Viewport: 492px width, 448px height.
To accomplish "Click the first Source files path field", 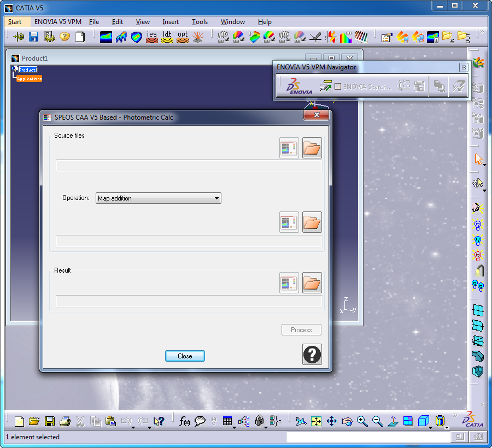I will click(x=189, y=166).
